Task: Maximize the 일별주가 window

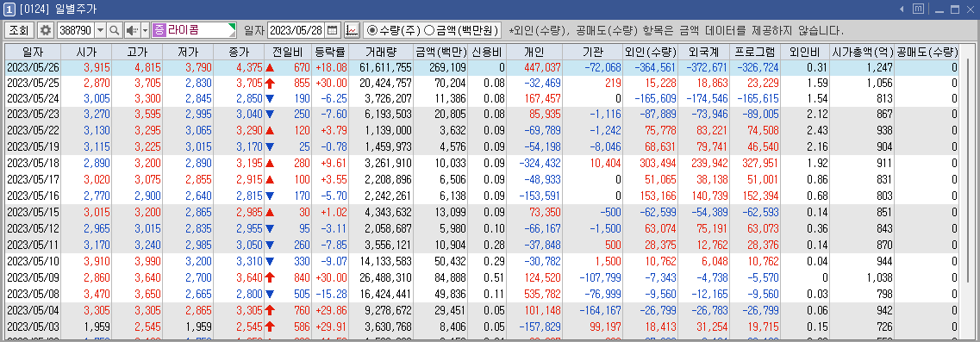Action: (x=954, y=9)
